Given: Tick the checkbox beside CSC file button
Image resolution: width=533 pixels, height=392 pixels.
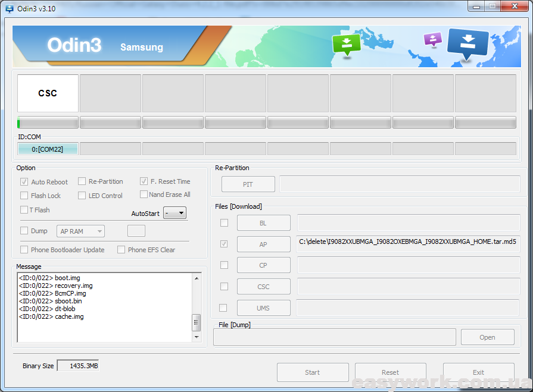Looking at the screenshot, I should click(225, 287).
